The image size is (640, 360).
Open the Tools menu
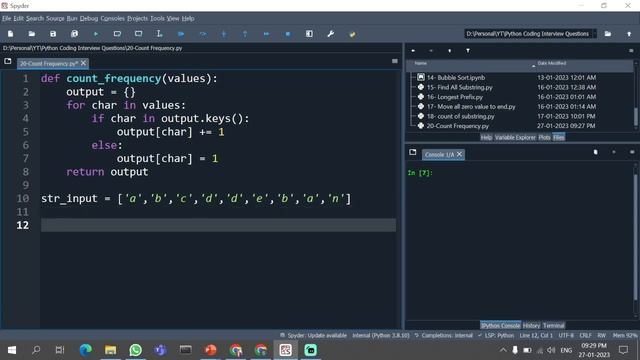coord(157,18)
